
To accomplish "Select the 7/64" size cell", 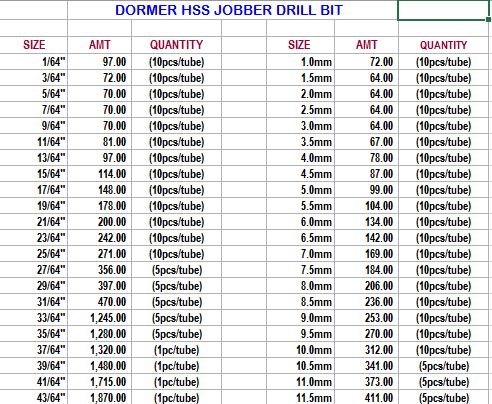I will pos(34,110).
